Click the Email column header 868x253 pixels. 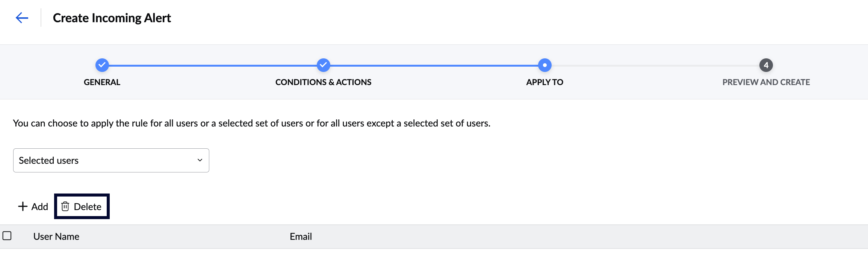[301, 236]
